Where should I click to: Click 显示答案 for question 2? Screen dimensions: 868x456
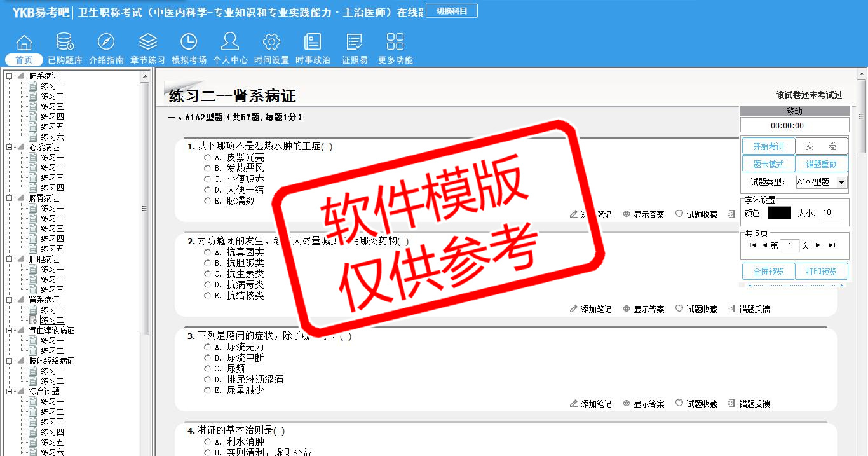pos(644,309)
